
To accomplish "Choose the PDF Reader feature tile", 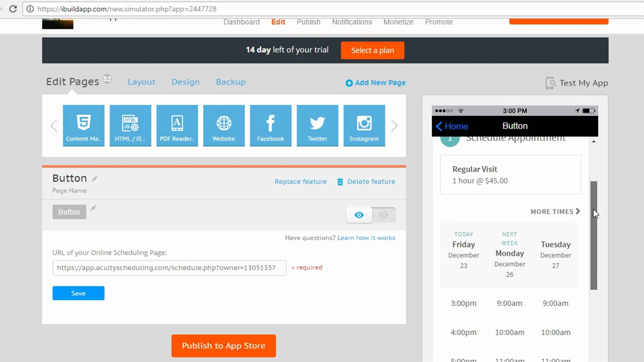I will (177, 126).
